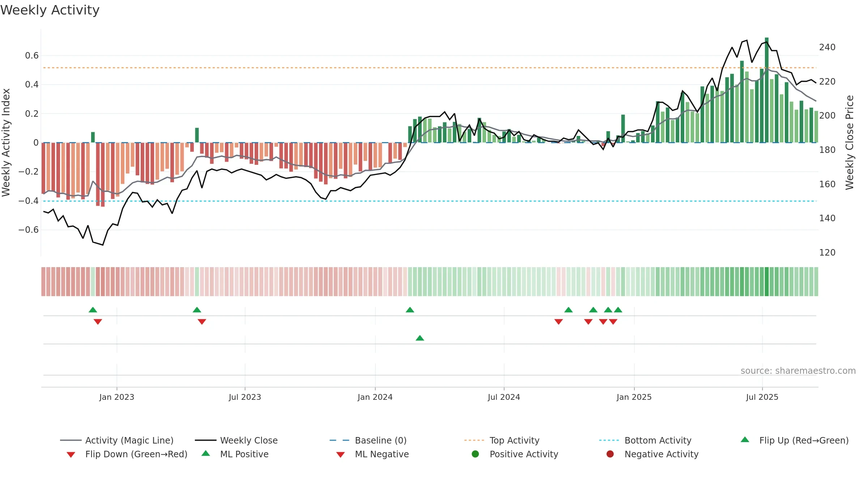
Task: Toggle Positive Activity legend entry
Action: 515,454
